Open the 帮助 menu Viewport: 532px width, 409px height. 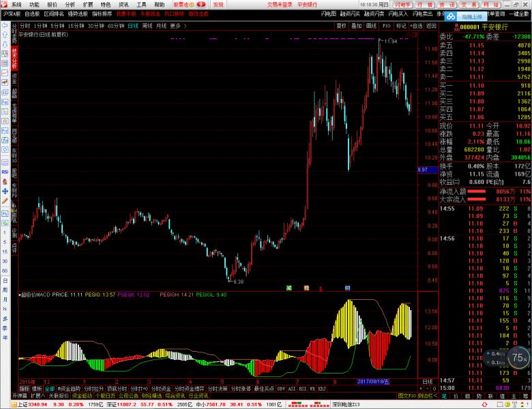tap(159, 4)
